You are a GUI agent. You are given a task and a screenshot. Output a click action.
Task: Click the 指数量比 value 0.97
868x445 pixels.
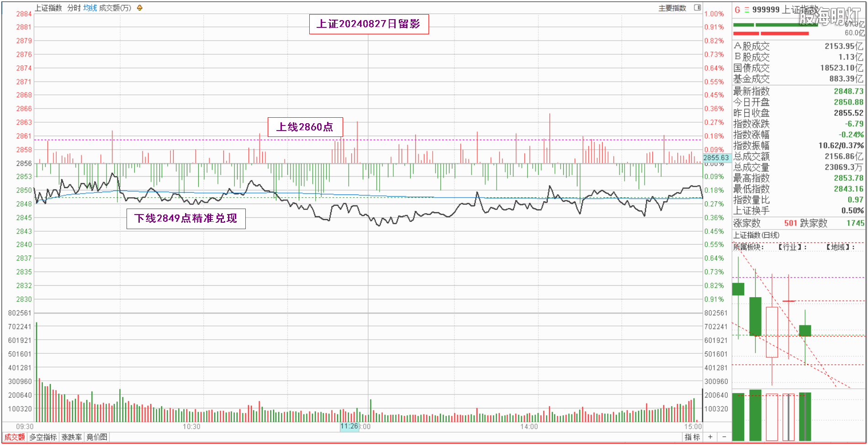[856, 199]
